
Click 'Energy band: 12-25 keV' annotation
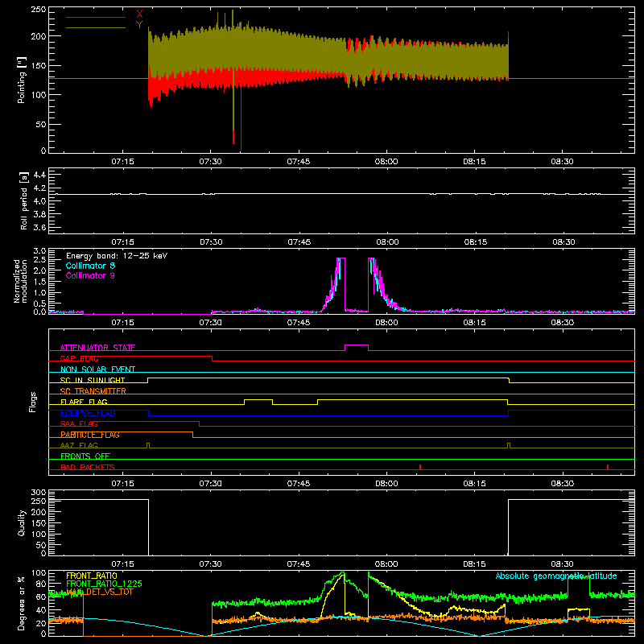[117, 256]
